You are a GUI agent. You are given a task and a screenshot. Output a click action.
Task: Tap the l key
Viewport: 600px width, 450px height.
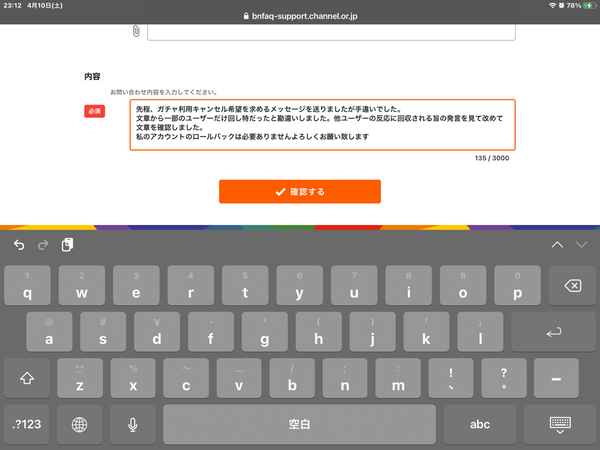tap(480, 332)
